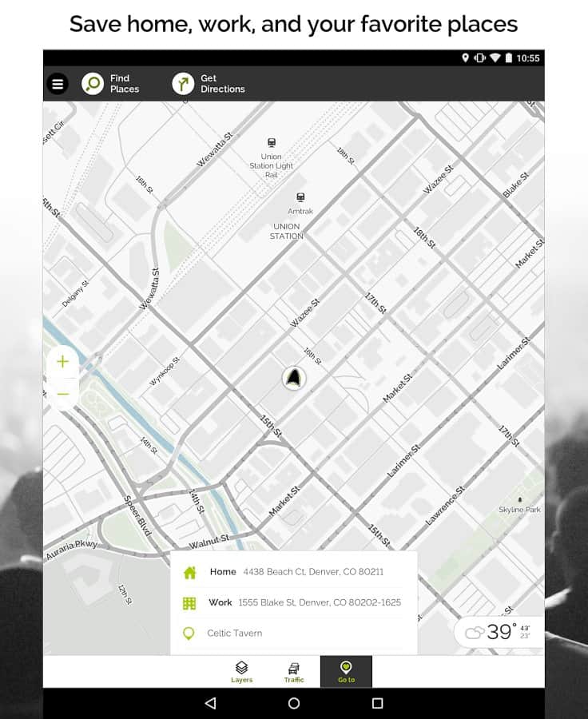Tap the Amtrak station icon
Viewport: 588px width, 719px height.
[300, 197]
